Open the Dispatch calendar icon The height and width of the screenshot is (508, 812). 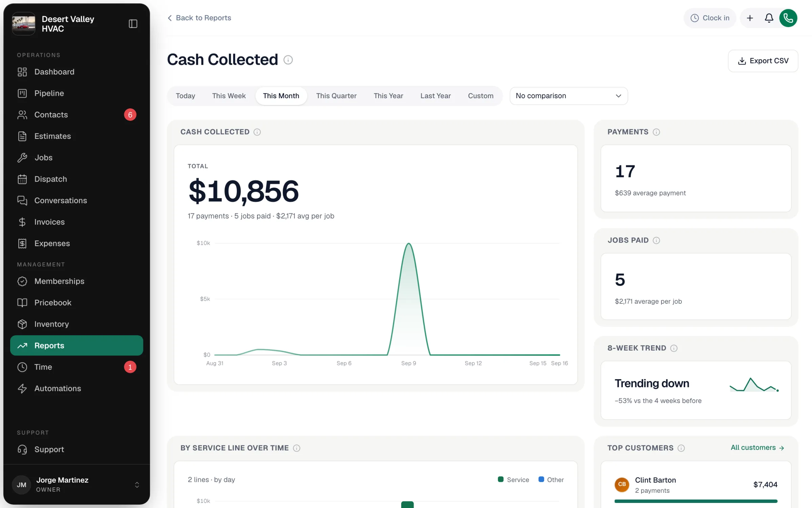[22, 179]
